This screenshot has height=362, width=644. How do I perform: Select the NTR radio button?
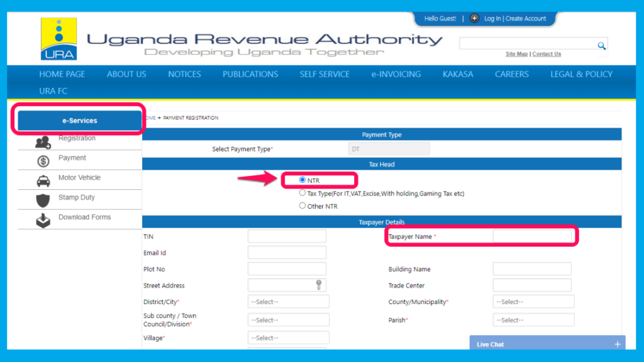(x=303, y=180)
